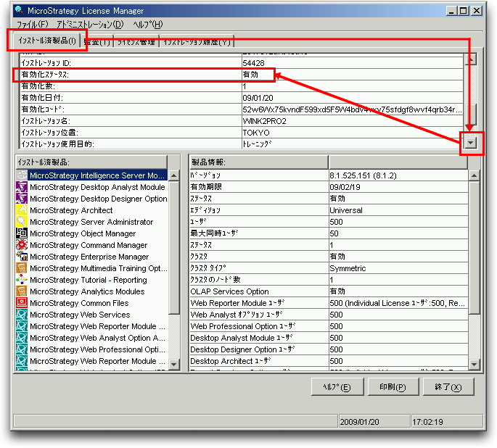
Task: Click the installation info scroll-down arrow
Action: point(471,143)
